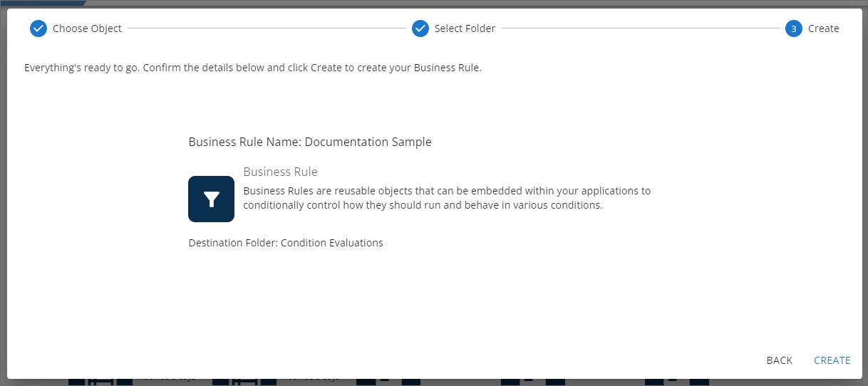Click the gray Business Rule heading
The width and height of the screenshot is (868, 386).
click(x=280, y=172)
